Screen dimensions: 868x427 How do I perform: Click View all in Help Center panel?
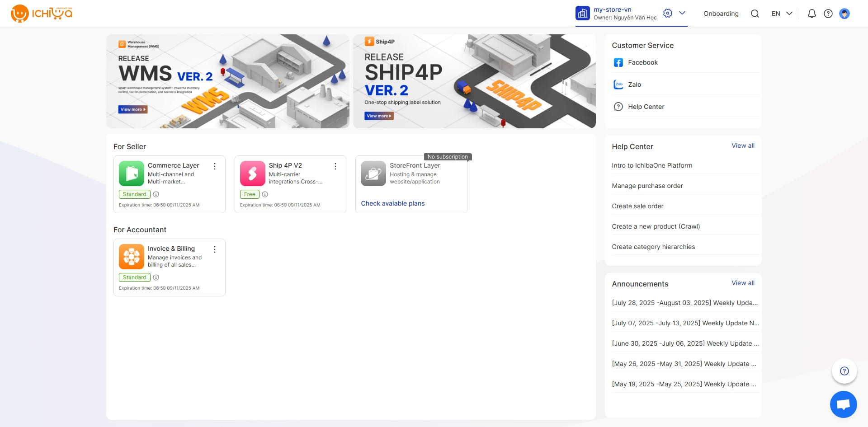743,145
